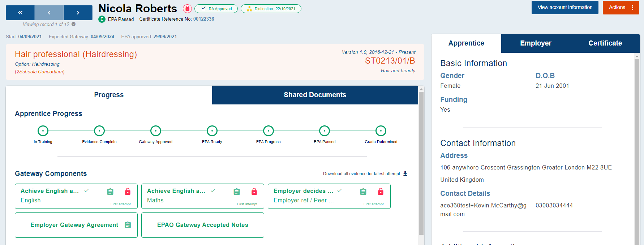Go to first record double-chevron button
This screenshot has width=644, height=245.
(x=20, y=13)
